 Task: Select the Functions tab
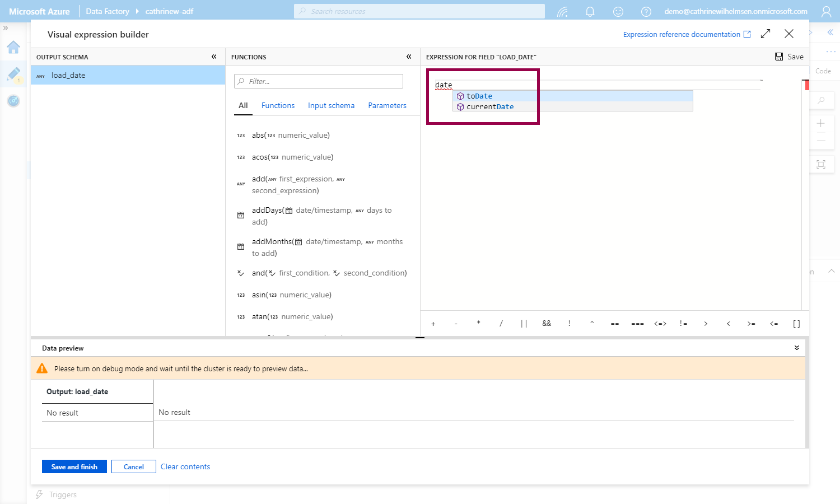(x=278, y=105)
